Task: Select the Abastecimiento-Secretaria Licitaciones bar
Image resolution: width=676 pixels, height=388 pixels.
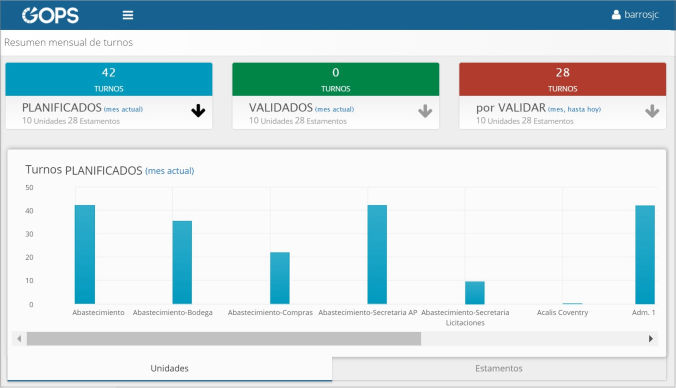Action: tap(475, 293)
